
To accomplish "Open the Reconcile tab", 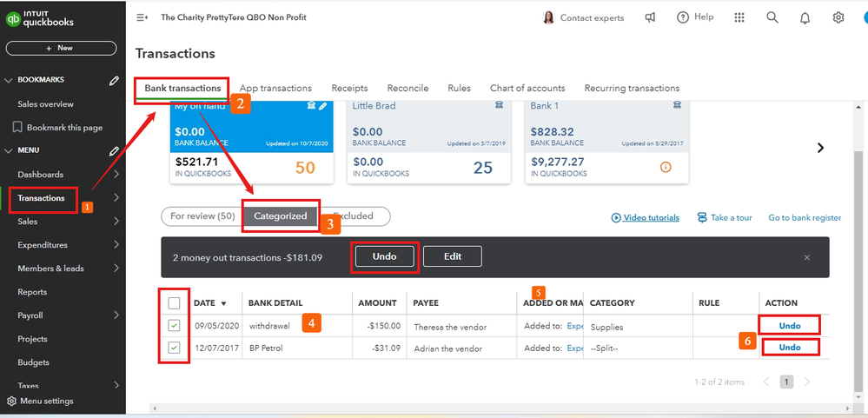I will tap(408, 88).
